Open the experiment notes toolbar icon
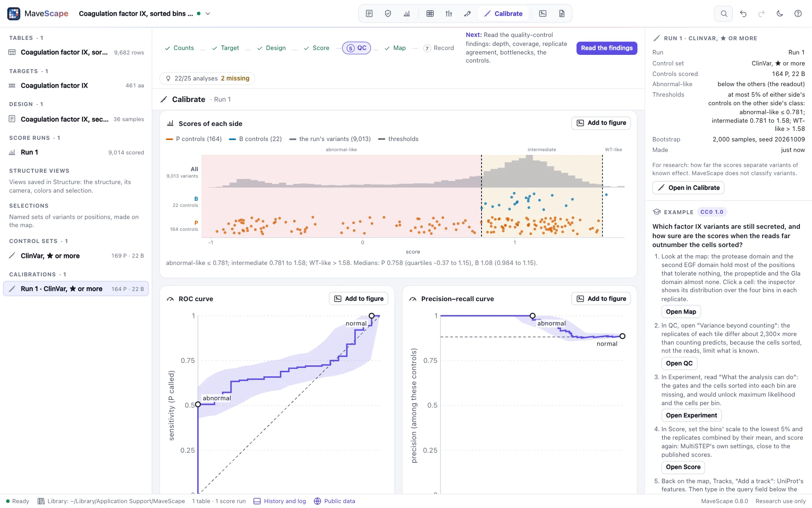 369,13
